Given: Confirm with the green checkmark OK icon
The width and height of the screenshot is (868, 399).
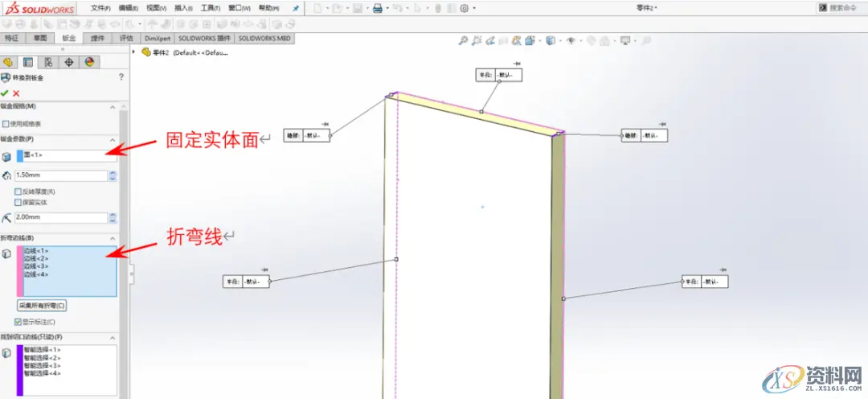Looking at the screenshot, I should pyautogui.click(x=5, y=93).
